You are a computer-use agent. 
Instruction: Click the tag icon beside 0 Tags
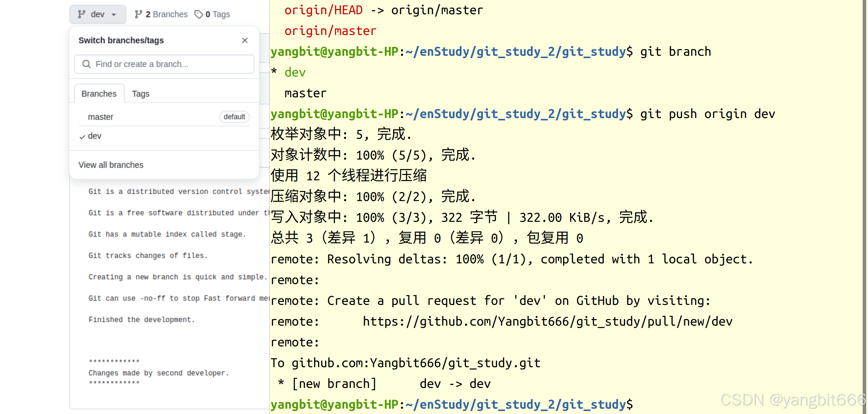199,14
